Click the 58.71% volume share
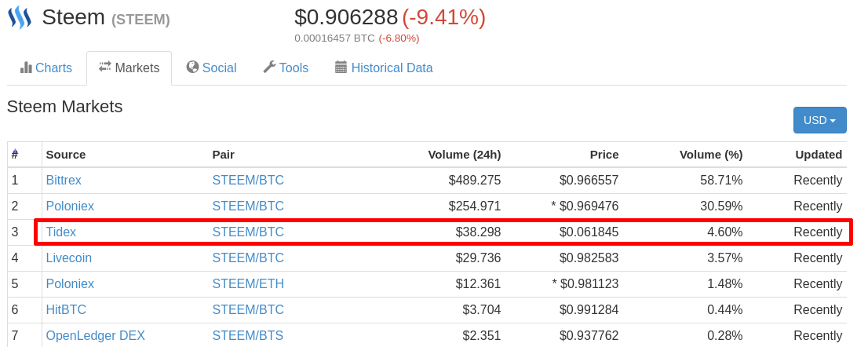The image size is (868, 347). (x=721, y=181)
